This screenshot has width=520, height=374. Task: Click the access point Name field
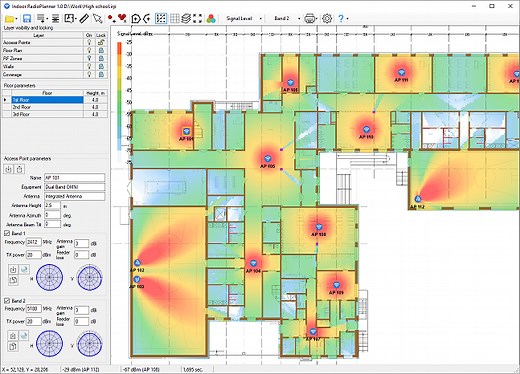(74, 178)
